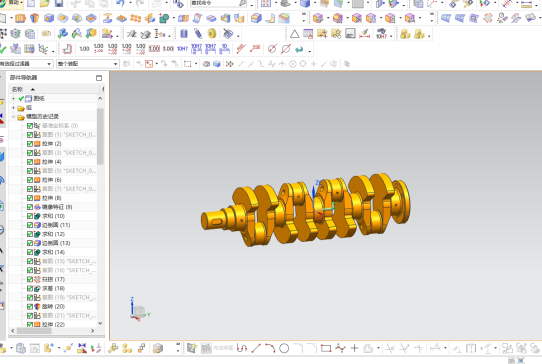Open the dropdown arrow after the teal return arrow
Viewport: 542px width, 364px height.
309,52
